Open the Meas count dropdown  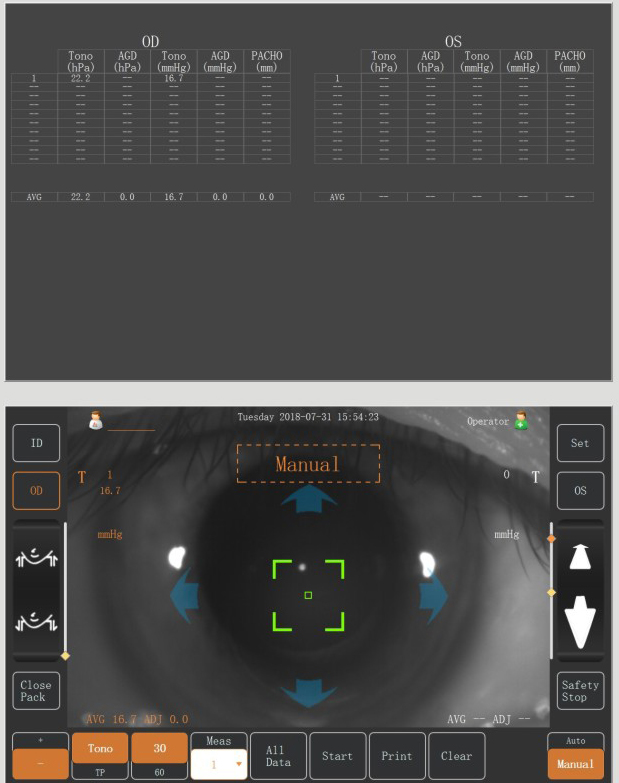pos(219,765)
